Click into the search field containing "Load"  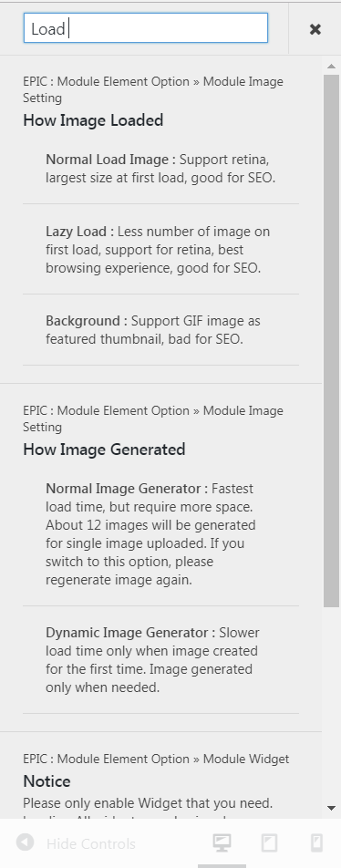point(146,28)
